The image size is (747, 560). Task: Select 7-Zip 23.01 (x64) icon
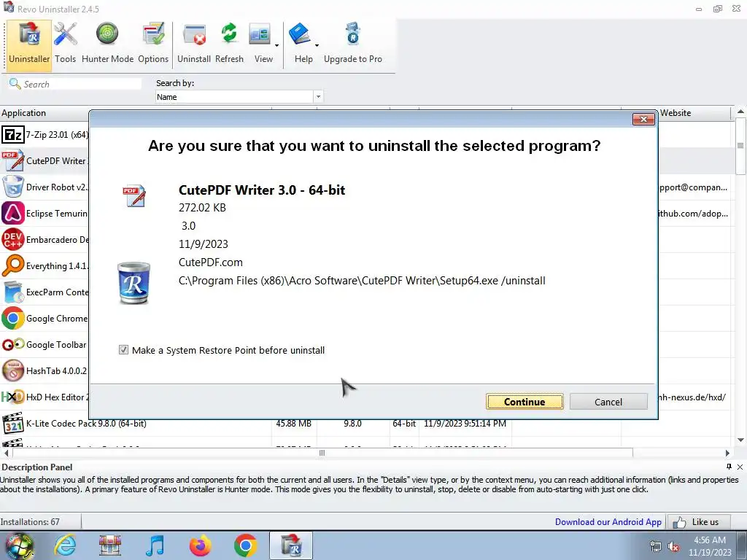click(x=13, y=135)
